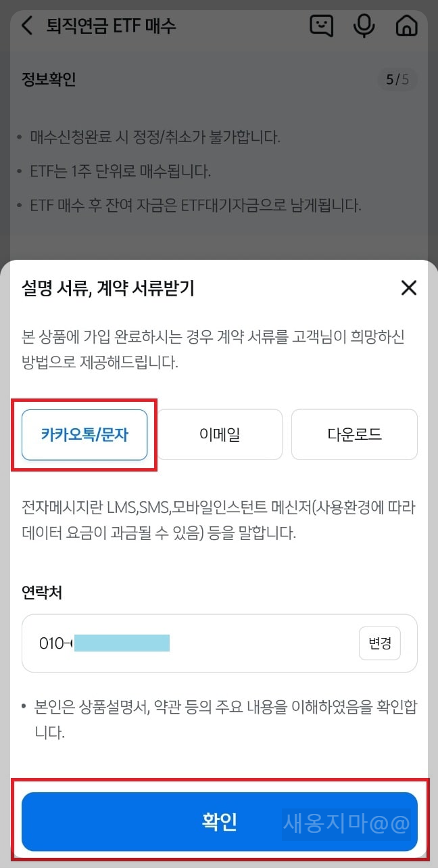Image resolution: width=438 pixels, height=868 pixels.
Task: Close the 설명 서류 popup with X
Action: (x=408, y=288)
